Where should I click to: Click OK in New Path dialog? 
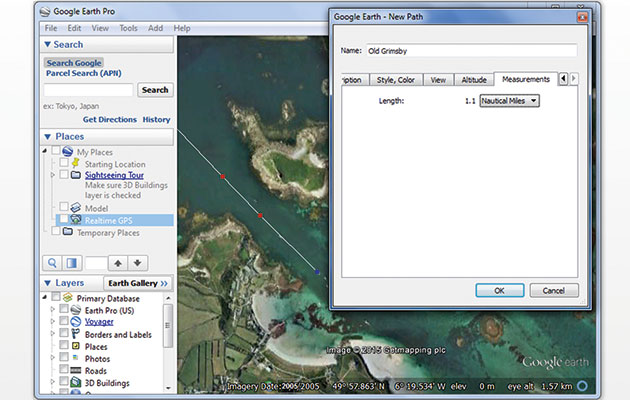coord(500,290)
